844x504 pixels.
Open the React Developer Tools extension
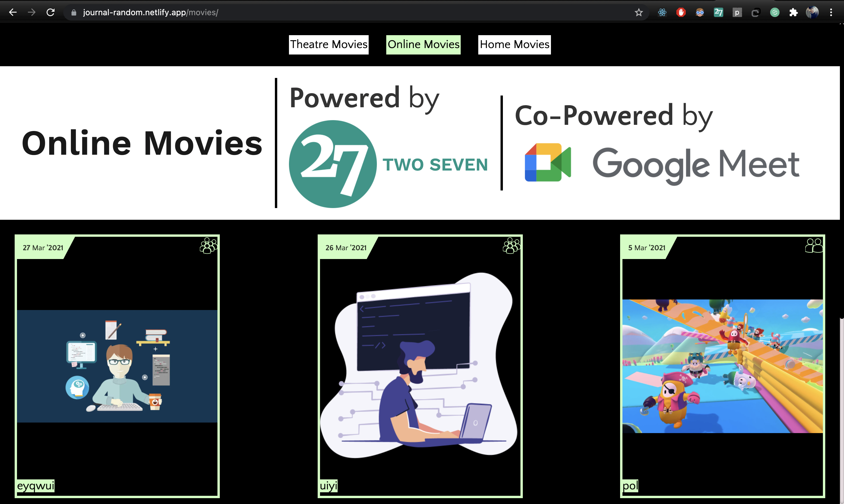pos(662,13)
